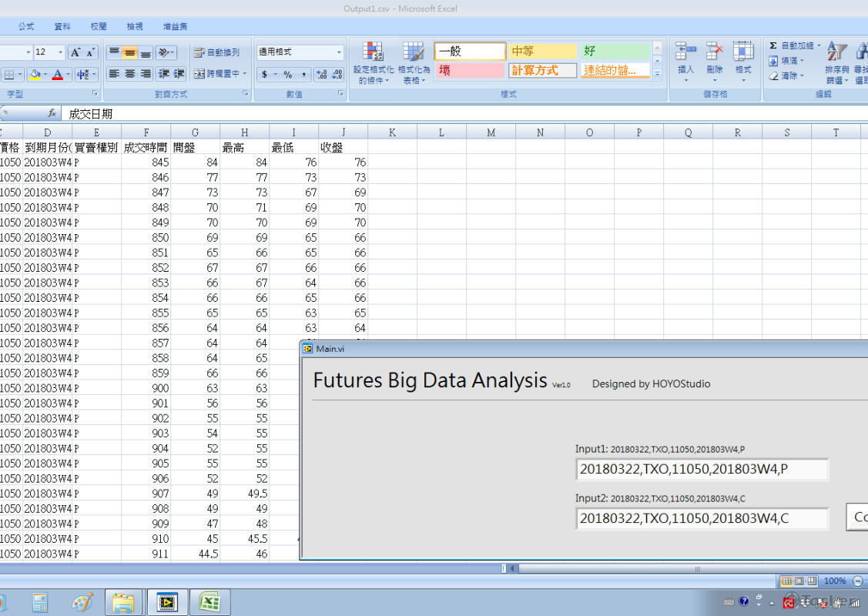
Task: Open the font size dropdown showing 12
Action: tap(61, 52)
